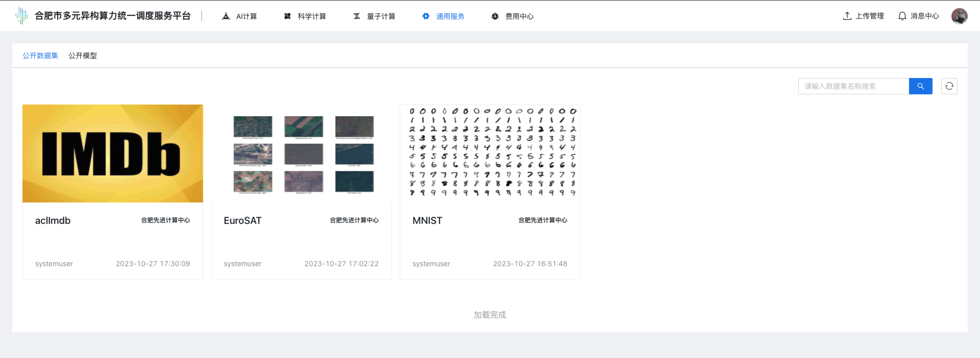Switch to the 公开模型 tab

coord(83,56)
